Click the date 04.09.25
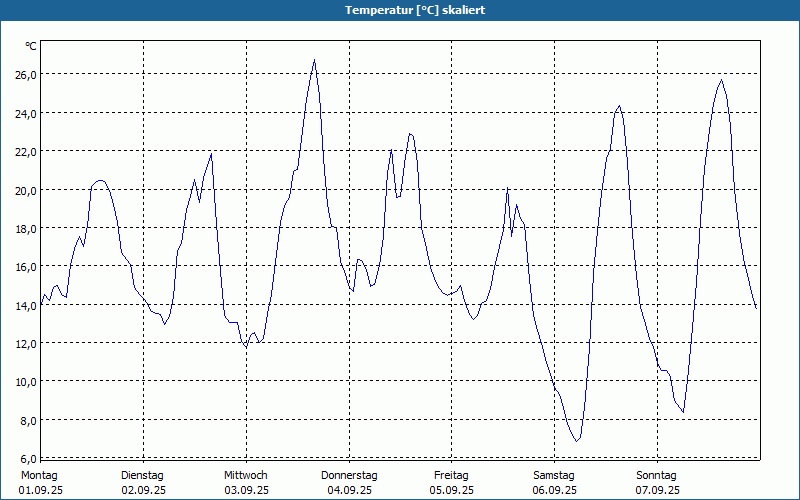Screen dimensions: 800x500 tap(349, 491)
